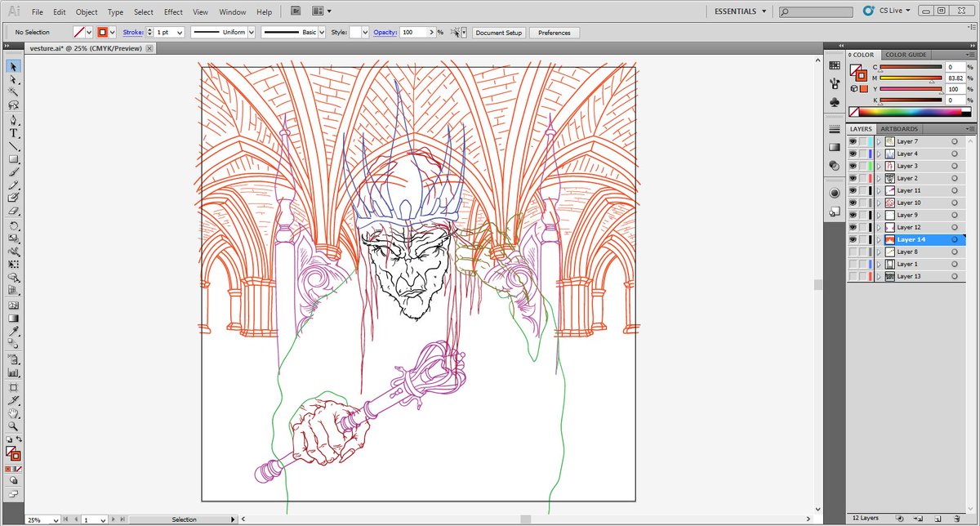Open the Effect menu
980x526 pixels.
point(173,12)
